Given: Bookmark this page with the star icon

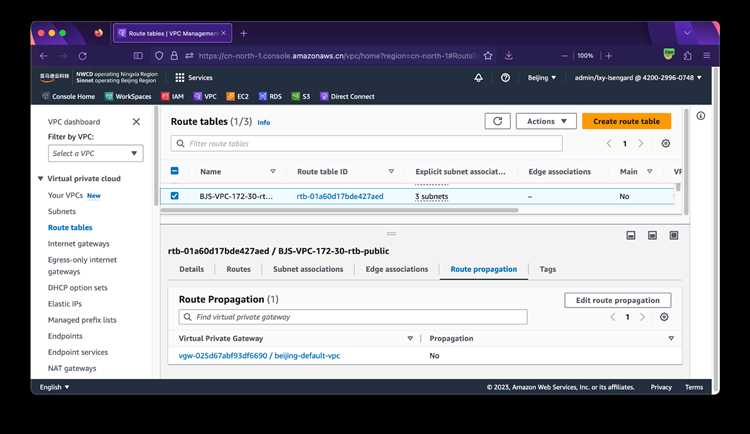Looking at the screenshot, I should tap(488, 56).
